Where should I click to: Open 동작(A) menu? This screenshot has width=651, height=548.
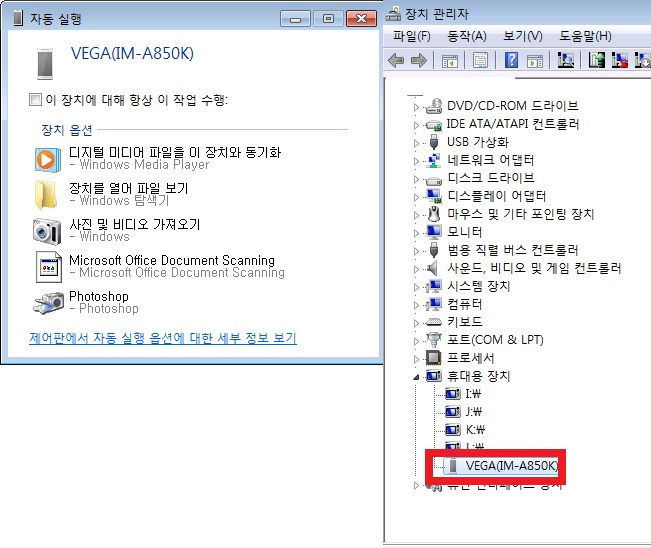466,36
